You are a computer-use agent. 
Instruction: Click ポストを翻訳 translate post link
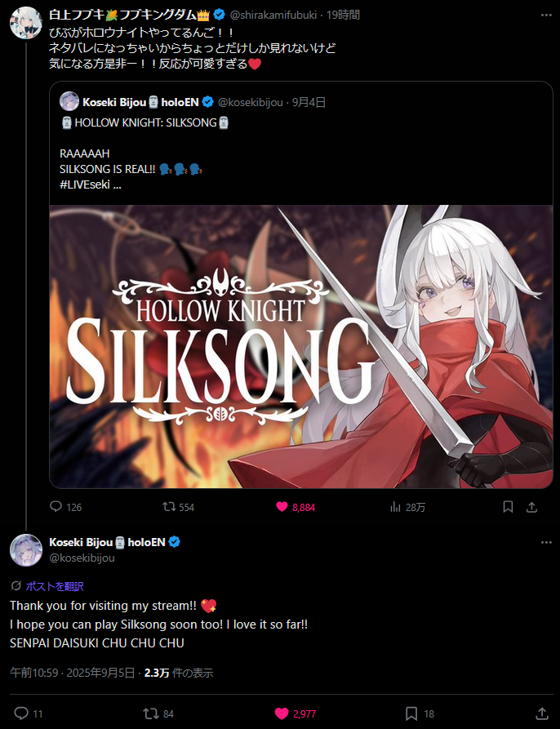pos(55,586)
